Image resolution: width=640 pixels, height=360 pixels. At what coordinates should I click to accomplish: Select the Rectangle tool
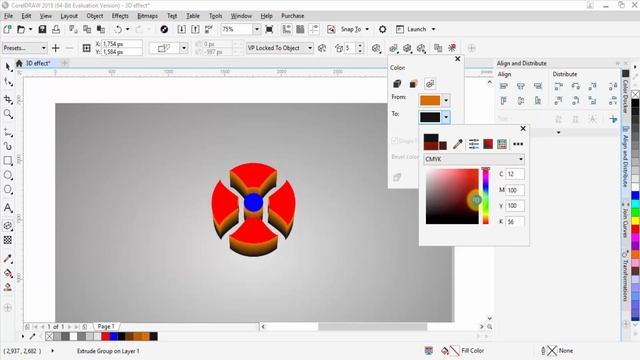tap(8, 160)
